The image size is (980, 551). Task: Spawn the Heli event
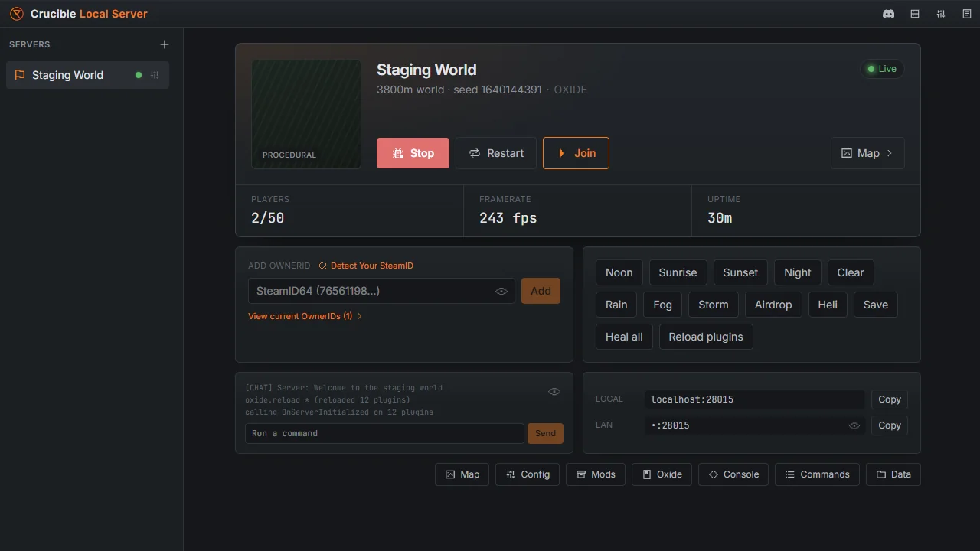coord(828,305)
